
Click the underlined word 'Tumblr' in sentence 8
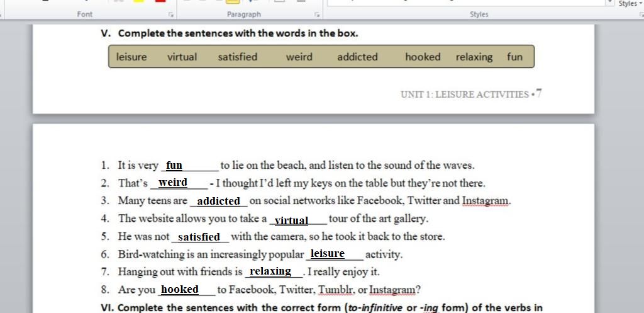(336, 290)
